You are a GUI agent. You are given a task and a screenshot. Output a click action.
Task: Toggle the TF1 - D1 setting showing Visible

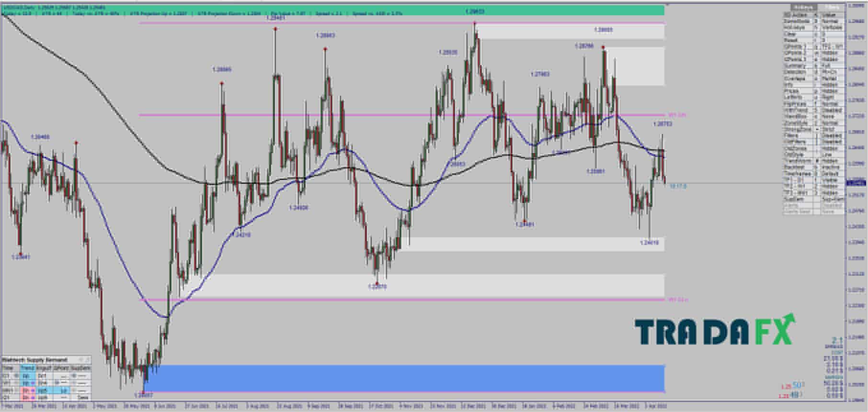[813, 180]
